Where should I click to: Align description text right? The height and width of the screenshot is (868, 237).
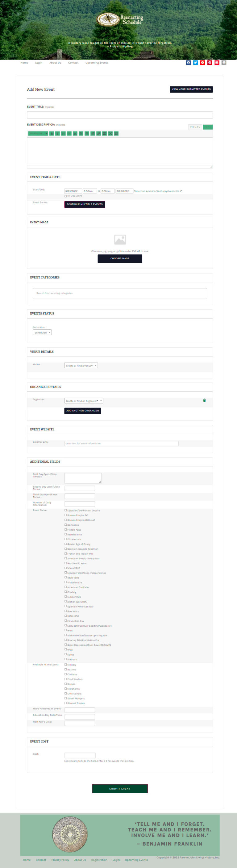click(93, 133)
